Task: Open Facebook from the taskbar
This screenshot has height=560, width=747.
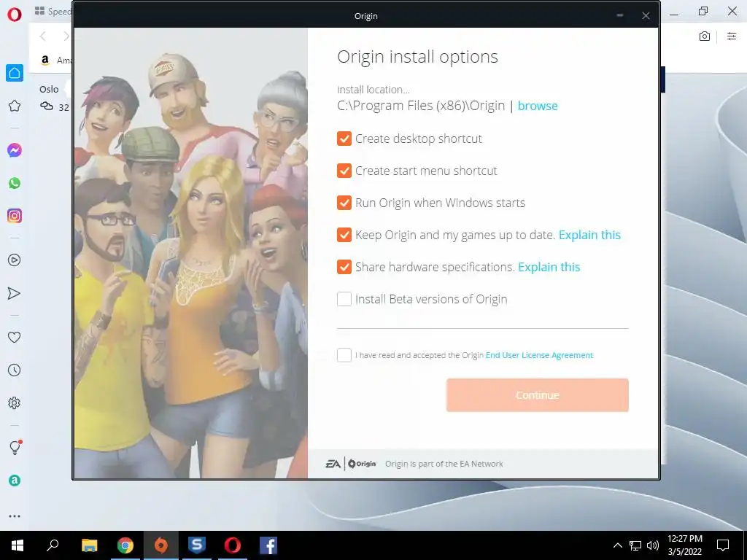Action: coord(268,545)
